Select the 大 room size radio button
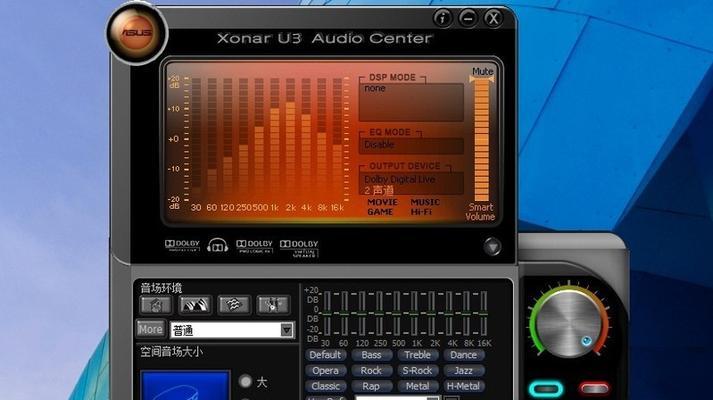Viewport: 713px width, 400px height. coord(246,381)
